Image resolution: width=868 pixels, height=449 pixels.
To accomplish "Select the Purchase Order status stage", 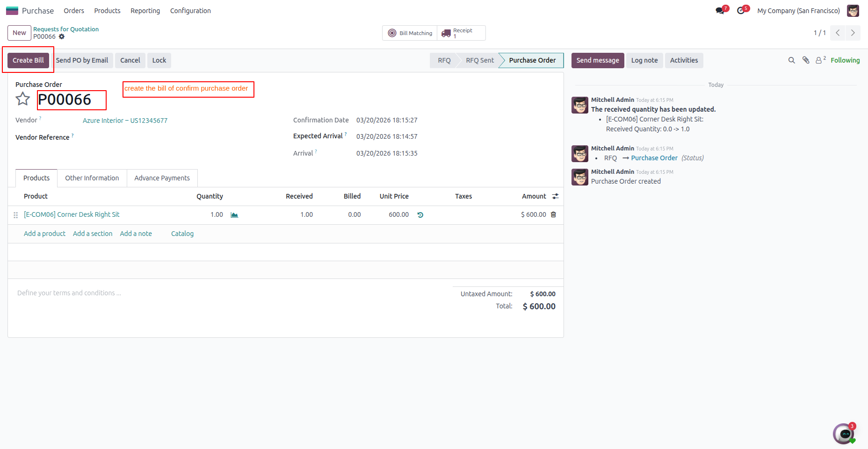I will [532, 60].
